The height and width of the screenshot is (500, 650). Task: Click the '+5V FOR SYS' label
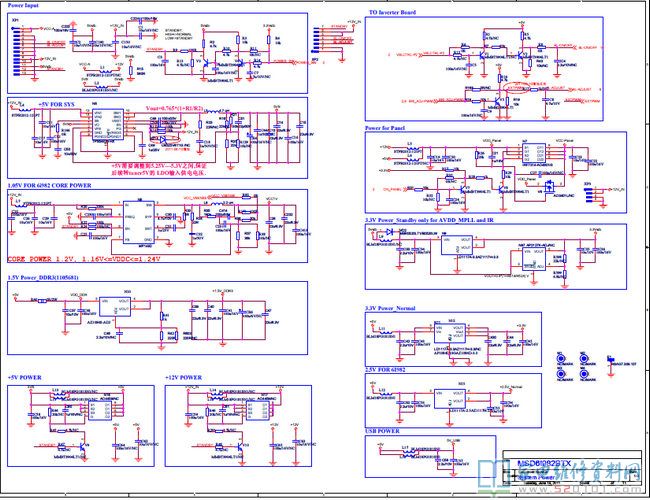coord(56,104)
